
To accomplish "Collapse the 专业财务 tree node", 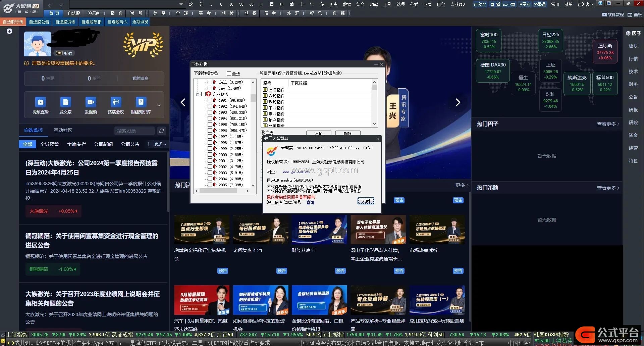I will [x=198, y=95].
